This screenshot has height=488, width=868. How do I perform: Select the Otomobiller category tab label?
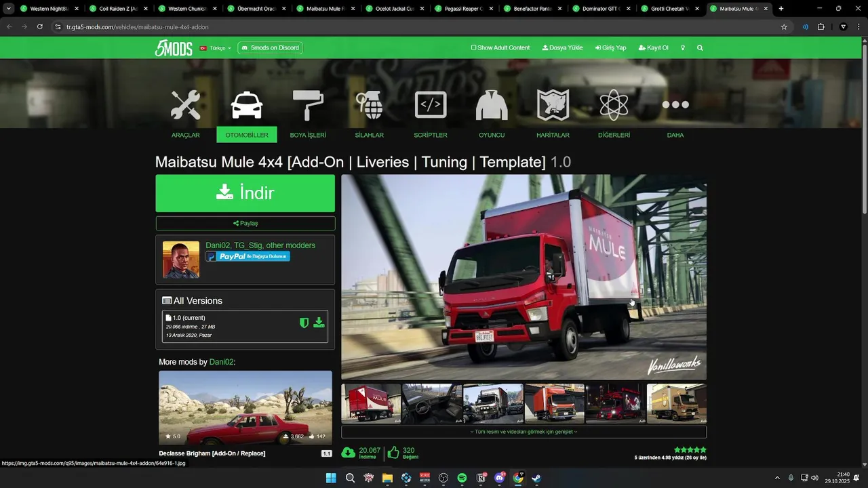tap(247, 135)
